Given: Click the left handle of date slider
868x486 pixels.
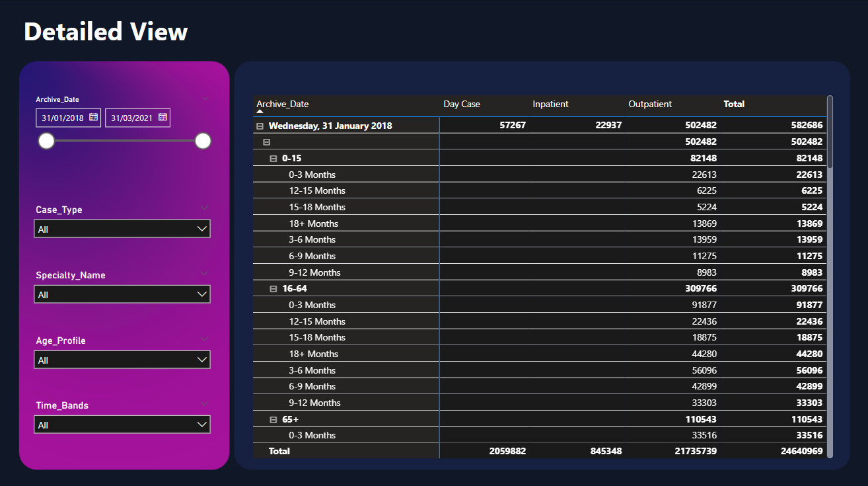Looking at the screenshot, I should [x=46, y=141].
